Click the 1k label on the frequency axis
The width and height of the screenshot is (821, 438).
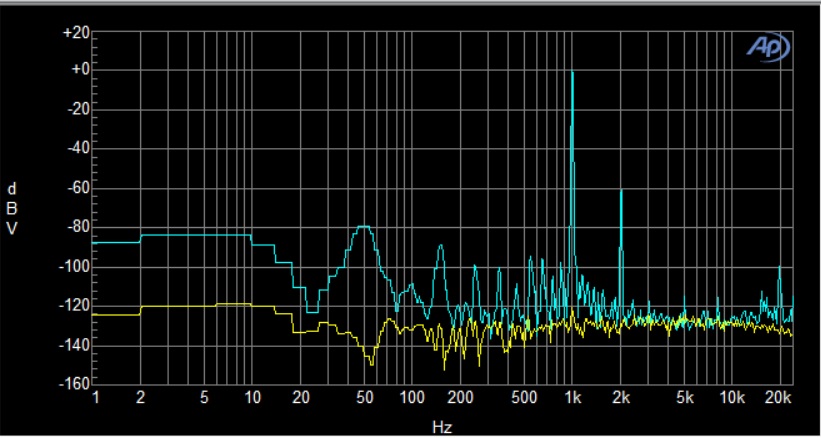573,398
